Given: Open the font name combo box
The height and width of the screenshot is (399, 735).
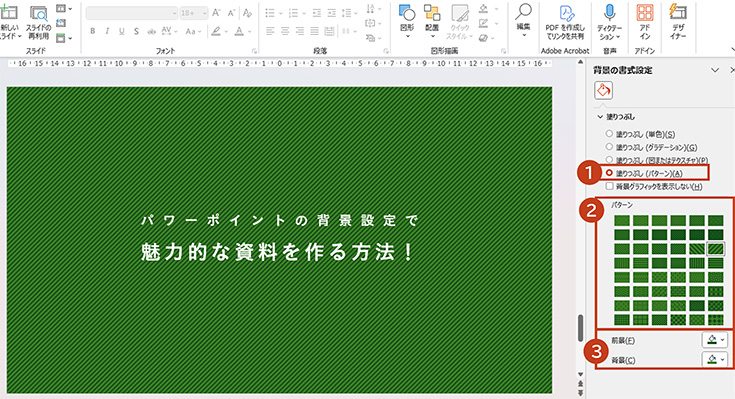Looking at the screenshot, I should (x=132, y=13).
